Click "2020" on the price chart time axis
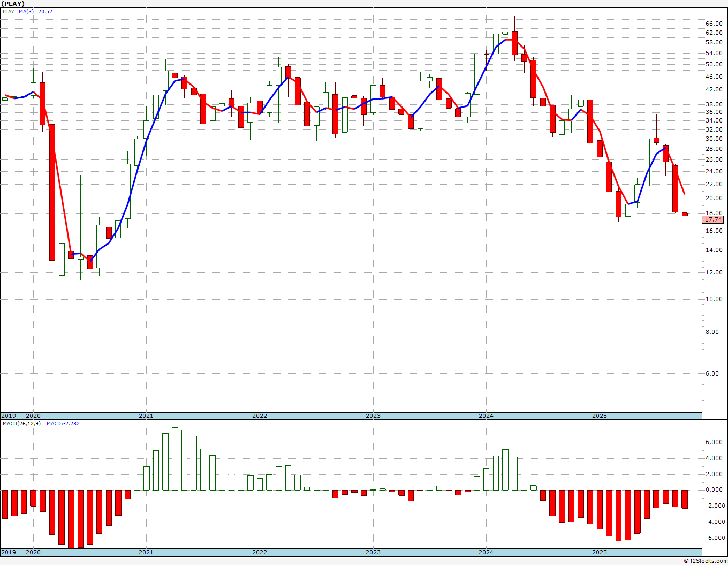Image resolution: width=728 pixels, height=565 pixels. (33, 416)
